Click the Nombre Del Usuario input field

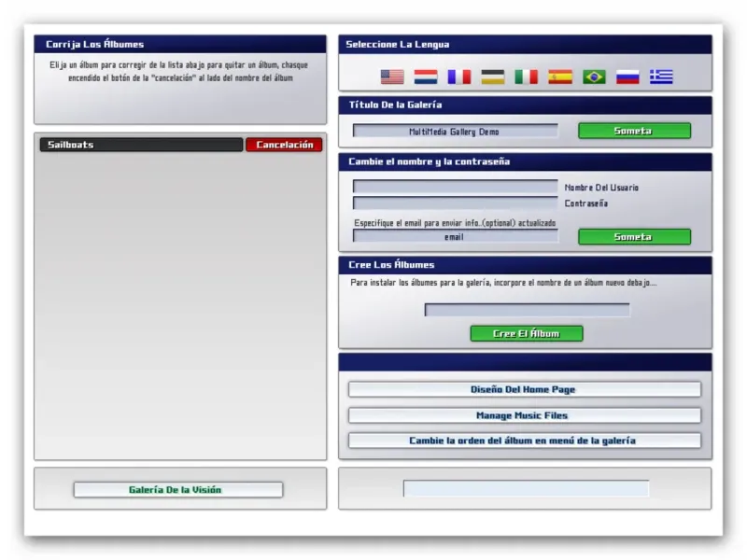pyautogui.click(x=455, y=186)
